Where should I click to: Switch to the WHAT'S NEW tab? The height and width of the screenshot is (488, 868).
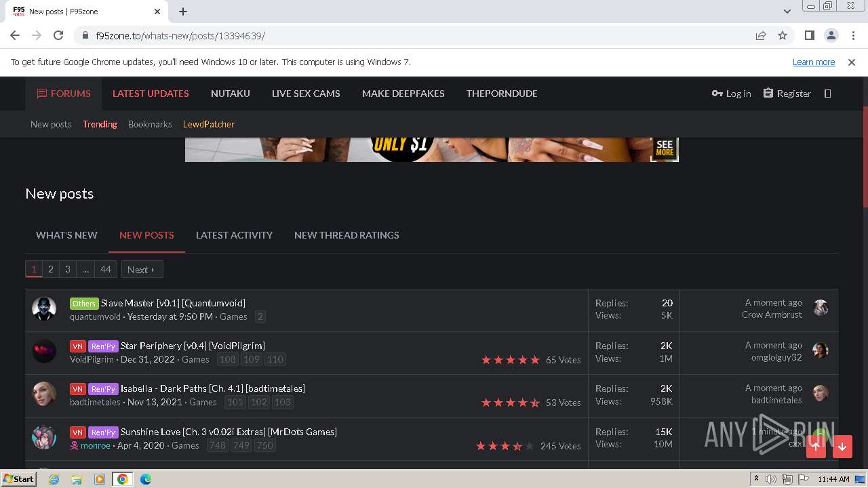[66, 235]
